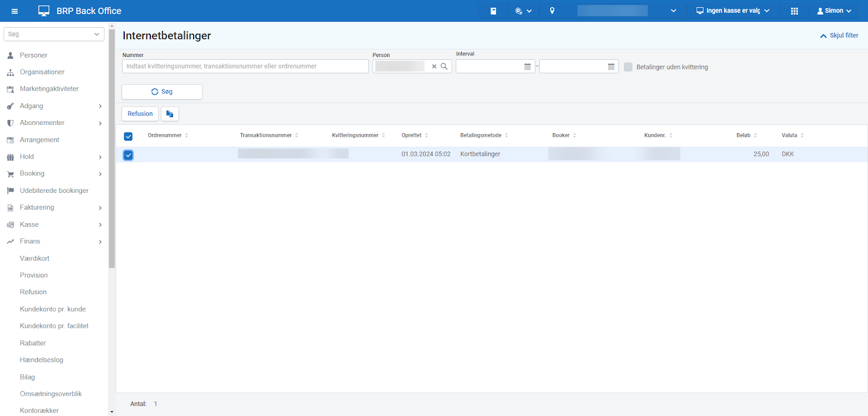This screenshot has height=416, width=868.
Task: Click the Abonnementer shield icon
Action: point(10,123)
